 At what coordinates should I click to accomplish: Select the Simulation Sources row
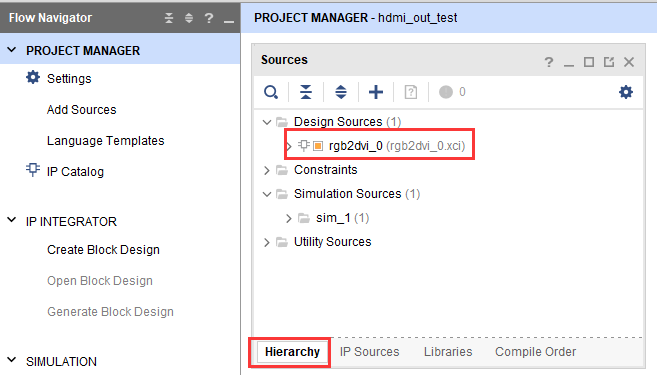(x=357, y=194)
